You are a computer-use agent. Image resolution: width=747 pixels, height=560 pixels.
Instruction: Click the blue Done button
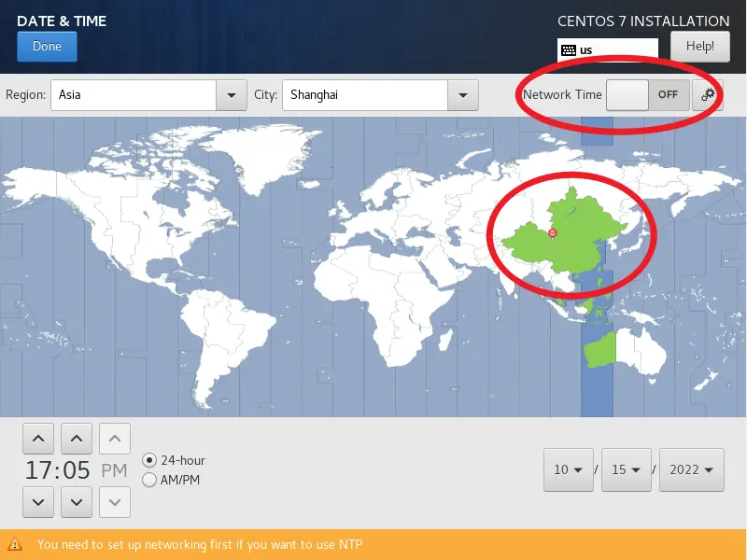point(47,47)
